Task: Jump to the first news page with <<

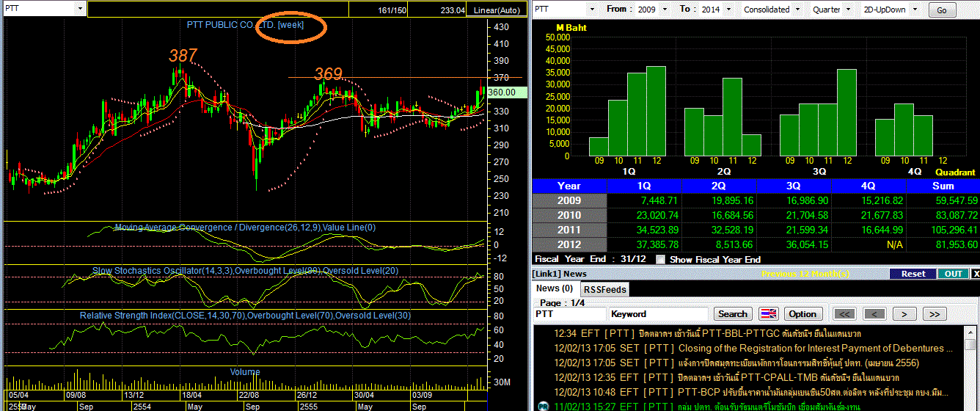Action: (845, 313)
